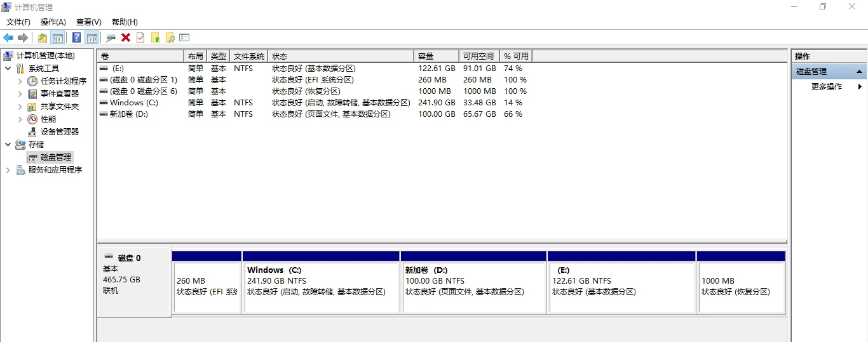Viewport: 868px width, 342px height.
Task: Click the Up one level folder icon
Action: coord(43,38)
